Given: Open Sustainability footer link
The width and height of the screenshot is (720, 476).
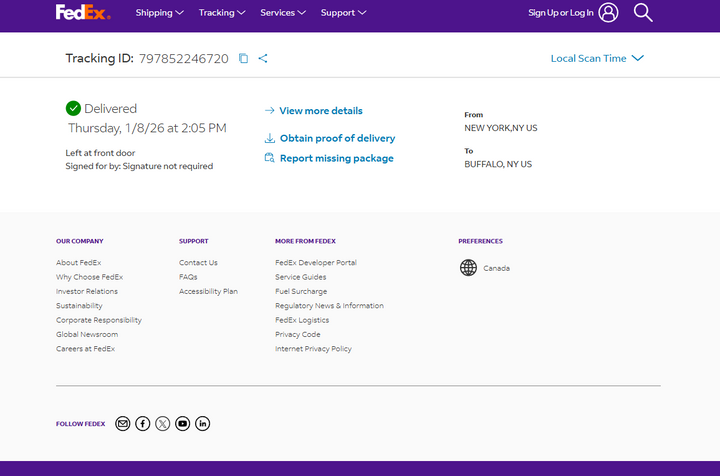Looking at the screenshot, I should (79, 306).
